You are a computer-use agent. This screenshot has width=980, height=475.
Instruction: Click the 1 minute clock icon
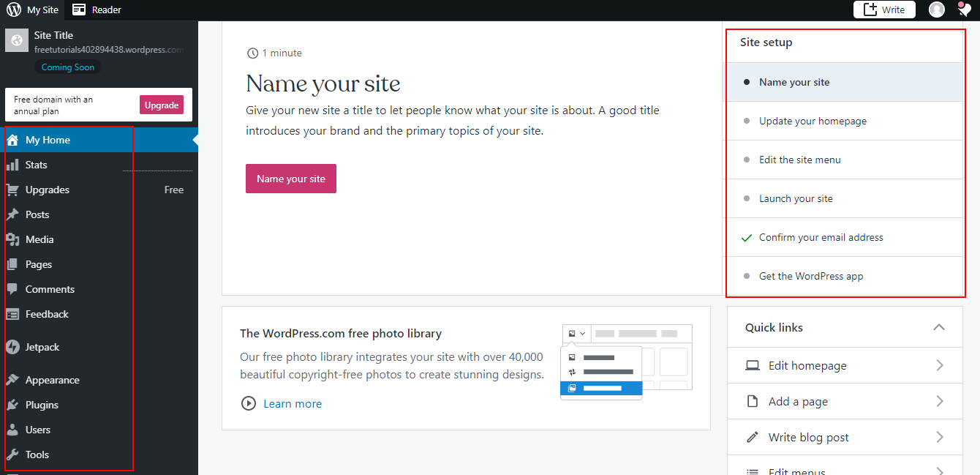click(253, 53)
